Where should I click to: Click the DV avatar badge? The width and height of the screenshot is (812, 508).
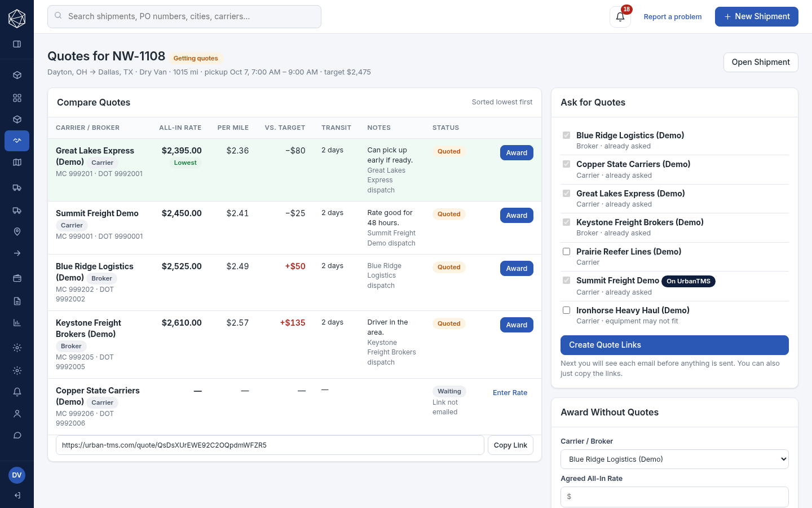click(17, 475)
